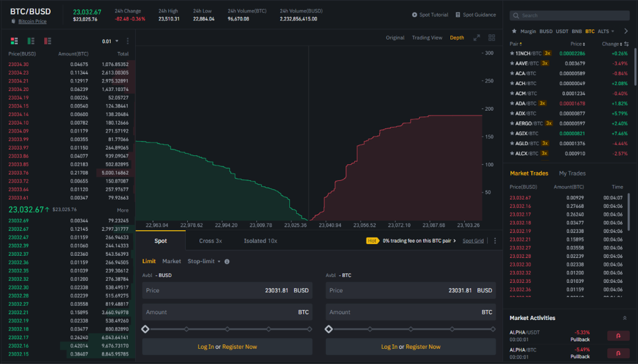Show both buy and sell order book
Image resolution: width=638 pixels, height=364 pixels.
[14, 41]
